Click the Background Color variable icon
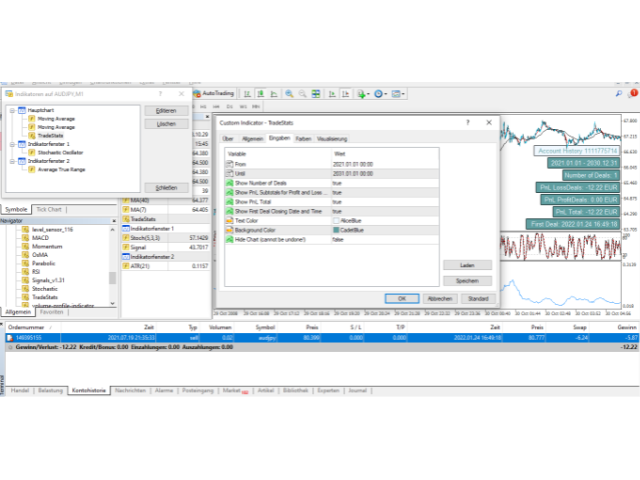Viewport: 640px width, 480px height. (229, 230)
